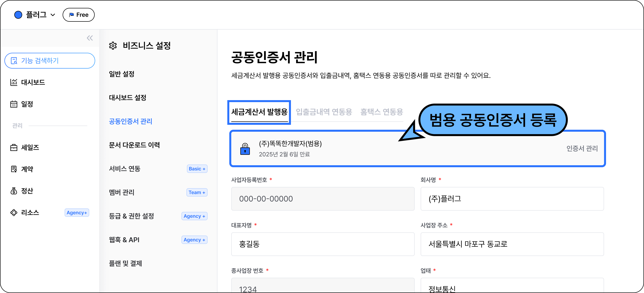Image resolution: width=644 pixels, height=293 pixels.
Task: Collapse the sidebar with double chevron
Action: point(90,38)
